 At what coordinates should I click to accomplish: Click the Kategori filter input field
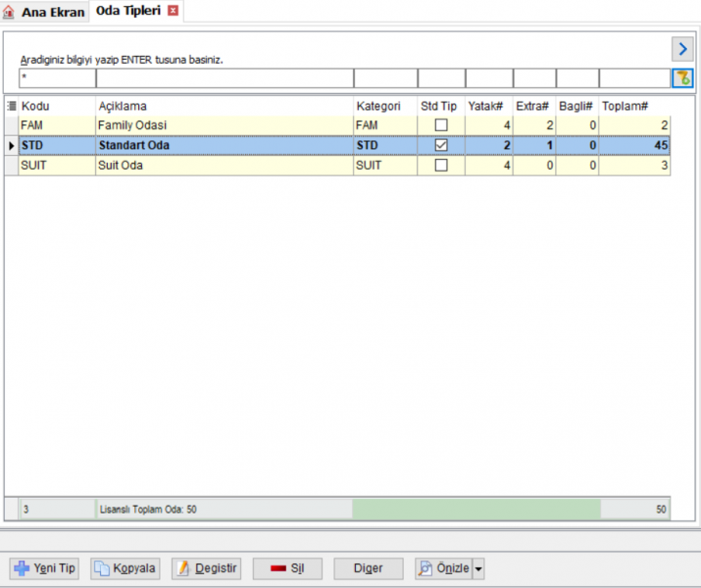(x=385, y=78)
